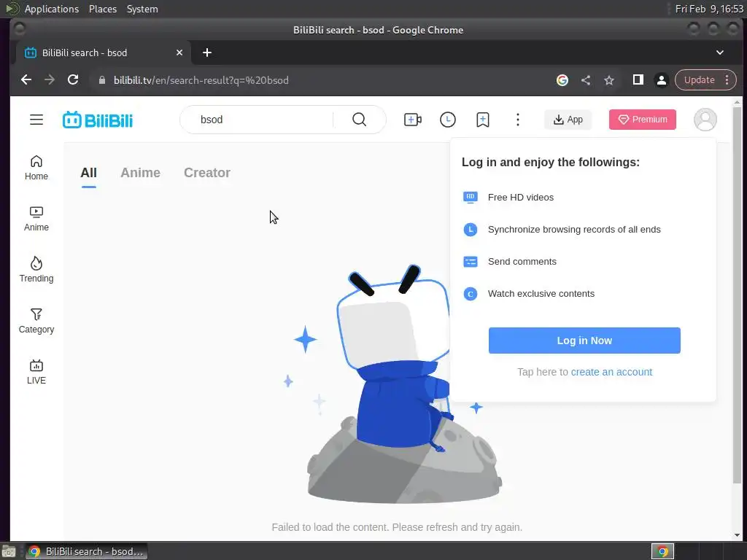Viewport: 747px width, 560px height.
Task: Click the BiliBili logo
Action: [x=98, y=120]
